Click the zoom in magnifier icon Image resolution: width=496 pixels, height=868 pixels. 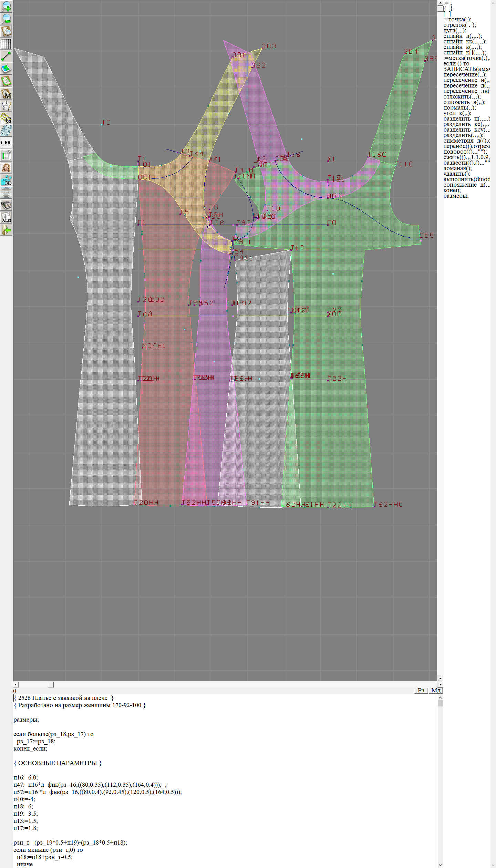[x=6, y=6]
